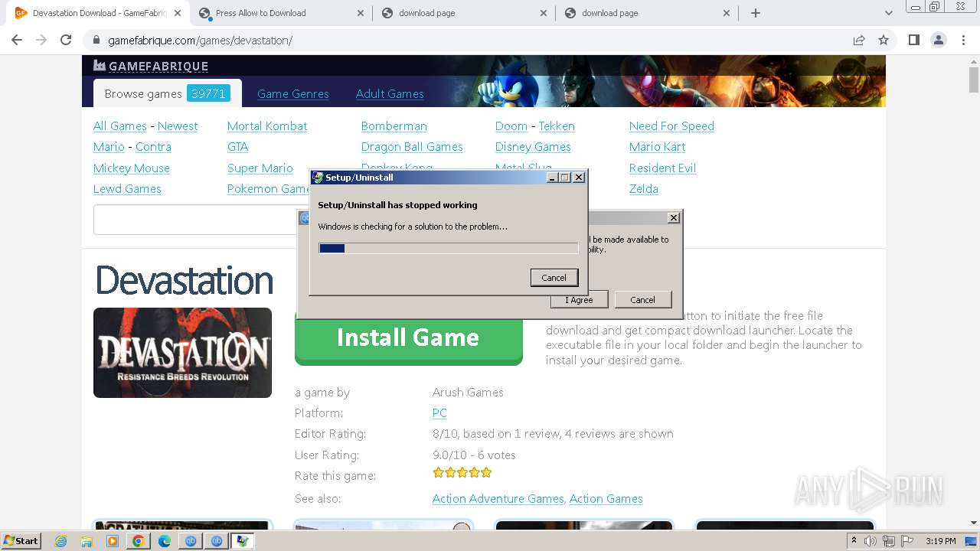The width and height of the screenshot is (980, 551).
Task: Go back using the browser back arrow
Action: [x=17, y=40]
